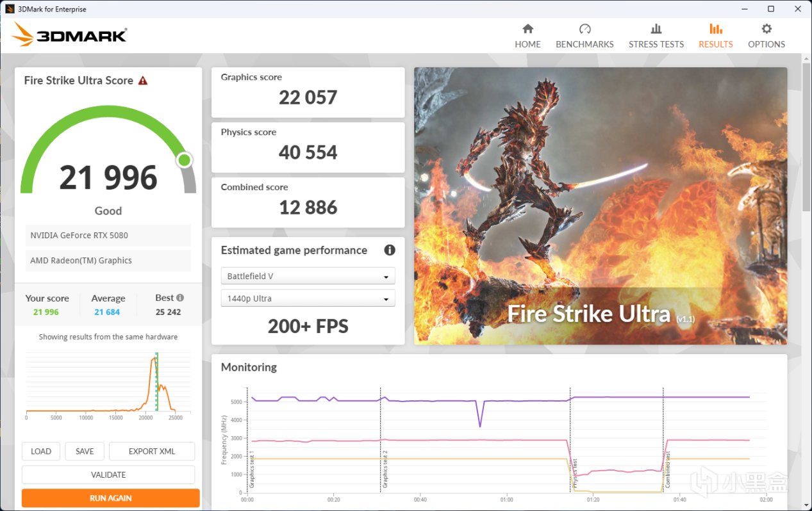This screenshot has width=812, height=511.
Task: Click the 3DMark logo in header
Action: click(69, 35)
